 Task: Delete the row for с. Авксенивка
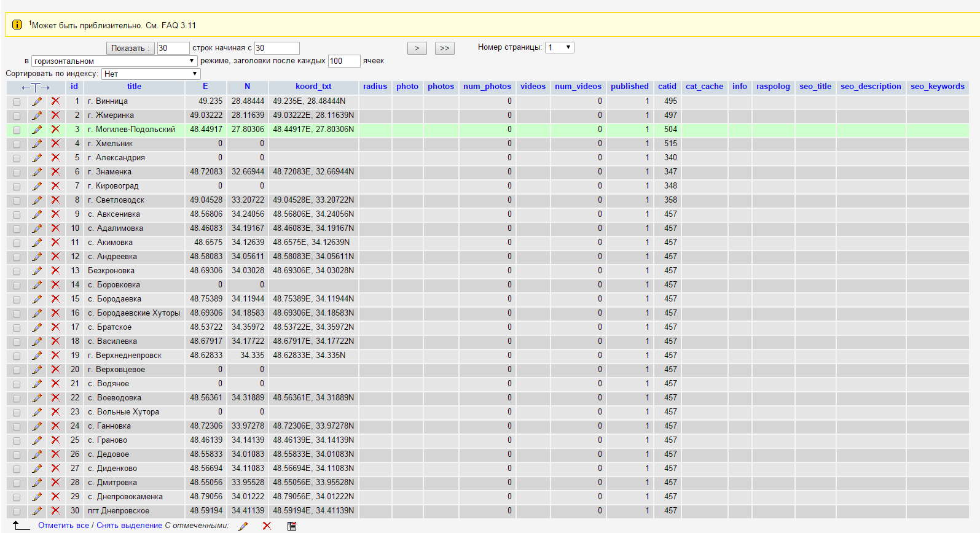[55, 214]
